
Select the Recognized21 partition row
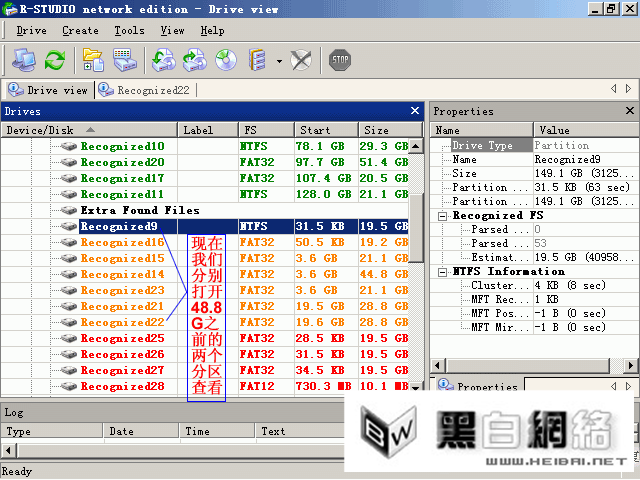pos(122,307)
